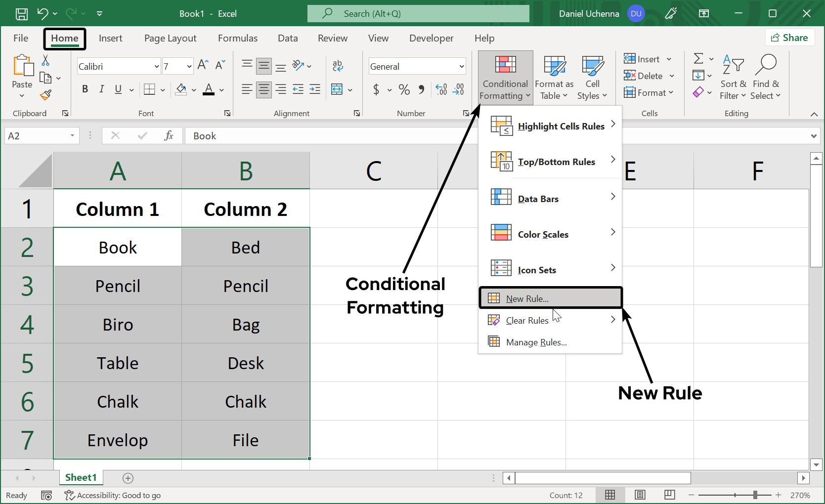Toggle italic formatting
The height and width of the screenshot is (504, 825).
(101, 89)
